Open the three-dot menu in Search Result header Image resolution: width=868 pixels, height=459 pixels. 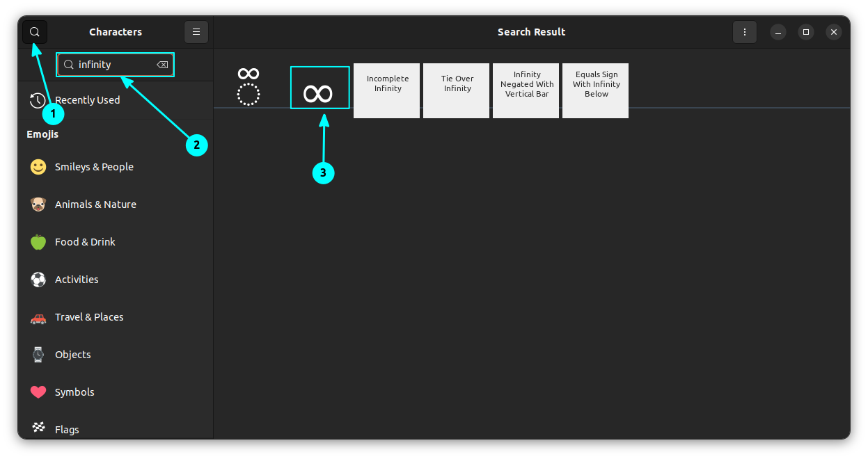point(744,31)
